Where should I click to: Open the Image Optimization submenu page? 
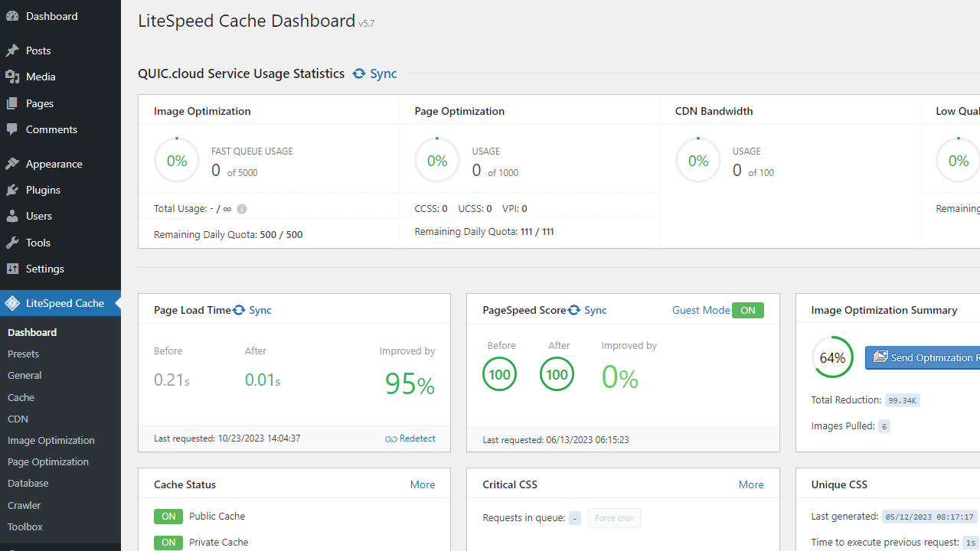(x=51, y=440)
